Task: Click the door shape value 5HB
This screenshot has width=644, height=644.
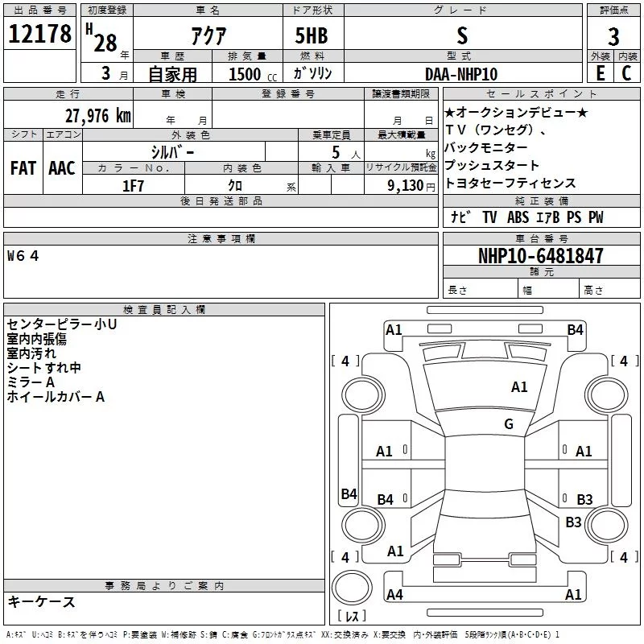Action: (312, 35)
